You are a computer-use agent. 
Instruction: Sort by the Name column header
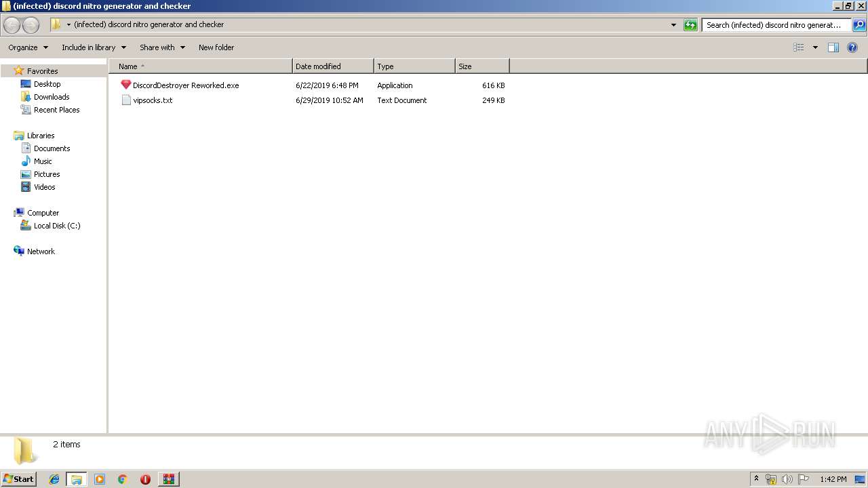tap(200, 66)
